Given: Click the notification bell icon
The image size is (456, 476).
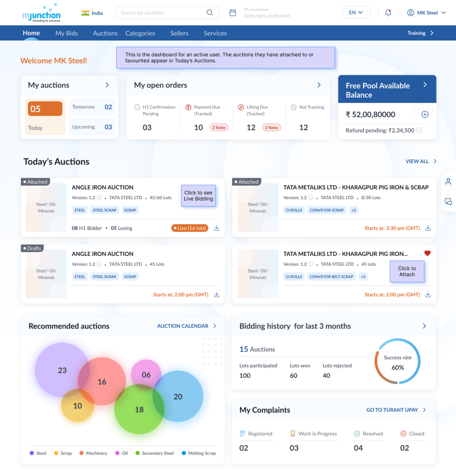Looking at the screenshot, I should [x=388, y=13].
